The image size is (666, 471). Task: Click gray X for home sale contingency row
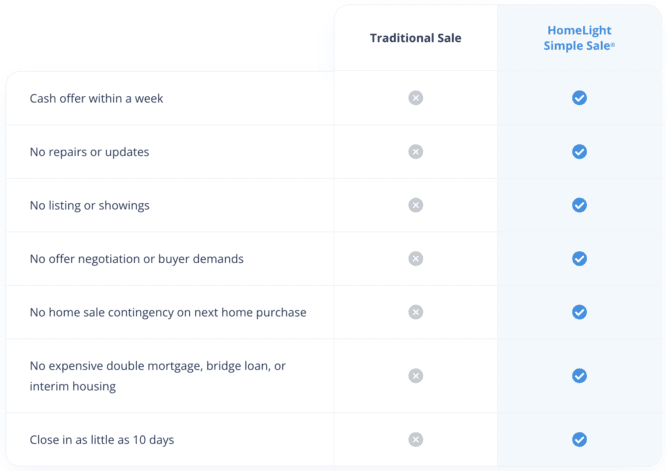(x=416, y=312)
